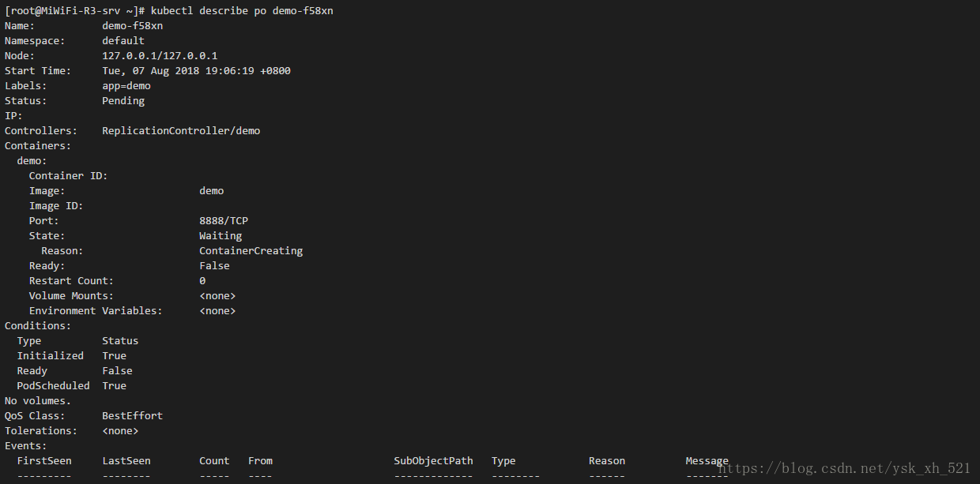
Task: Select the PodScheduled condition type
Action: (53, 385)
